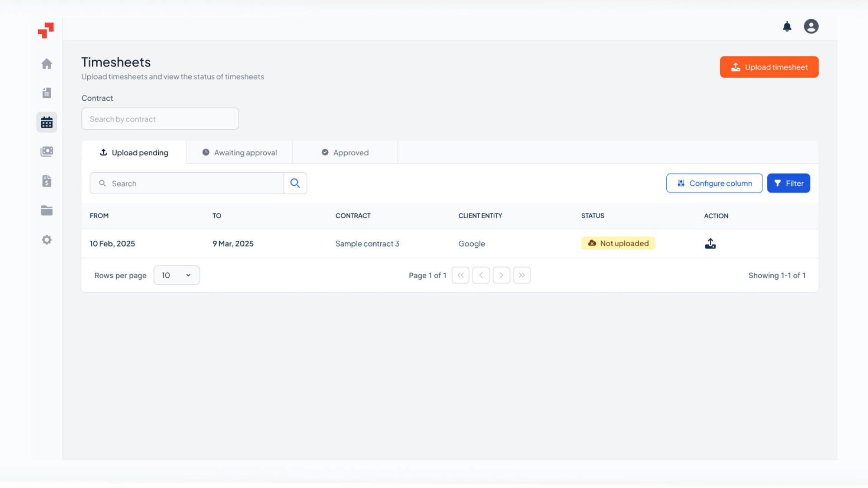Switch to the Approved tab

click(345, 152)
